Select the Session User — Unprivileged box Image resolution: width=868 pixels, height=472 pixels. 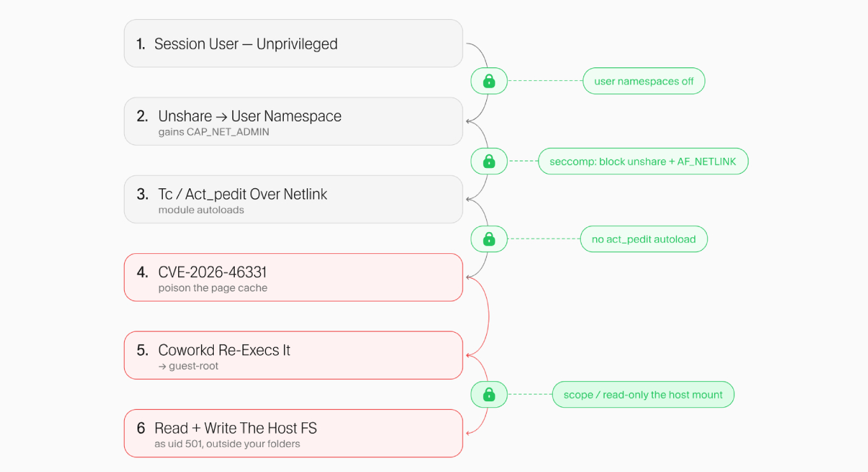coord(293,43)
